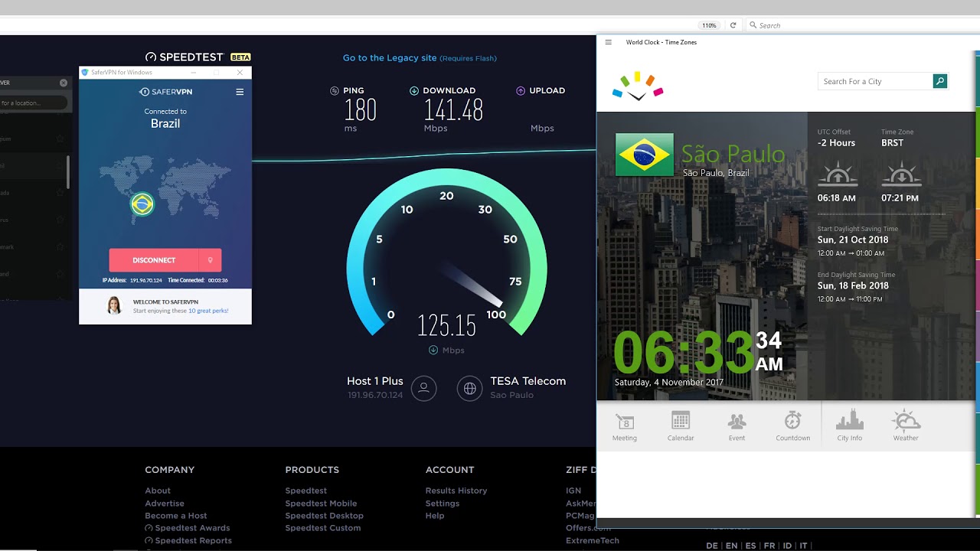Reload the browser page
The width and height of the screenshot is (980, 551).
(733, 25)
